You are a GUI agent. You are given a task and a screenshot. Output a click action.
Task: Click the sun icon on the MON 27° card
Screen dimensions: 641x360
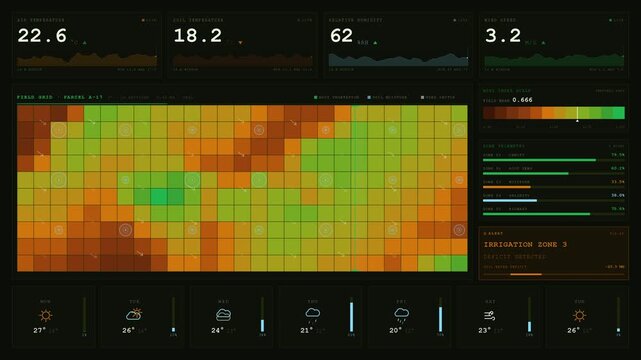tap(45, 315)
